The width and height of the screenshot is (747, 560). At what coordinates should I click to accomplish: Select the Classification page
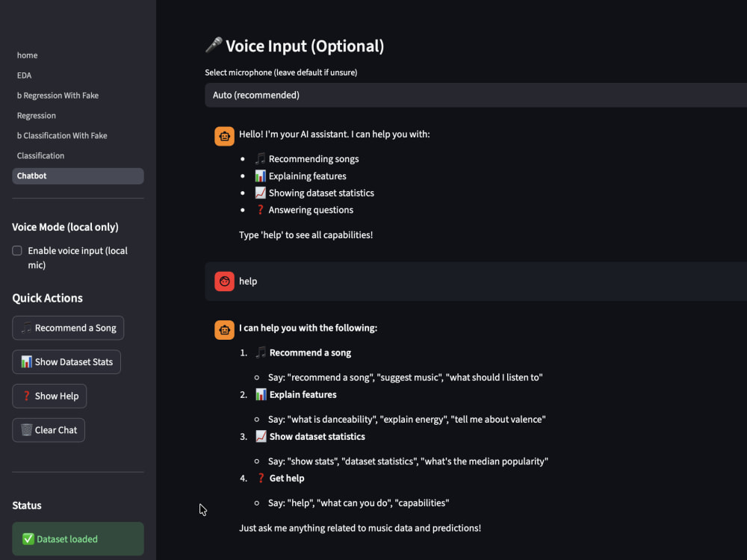tap(40, 156)
